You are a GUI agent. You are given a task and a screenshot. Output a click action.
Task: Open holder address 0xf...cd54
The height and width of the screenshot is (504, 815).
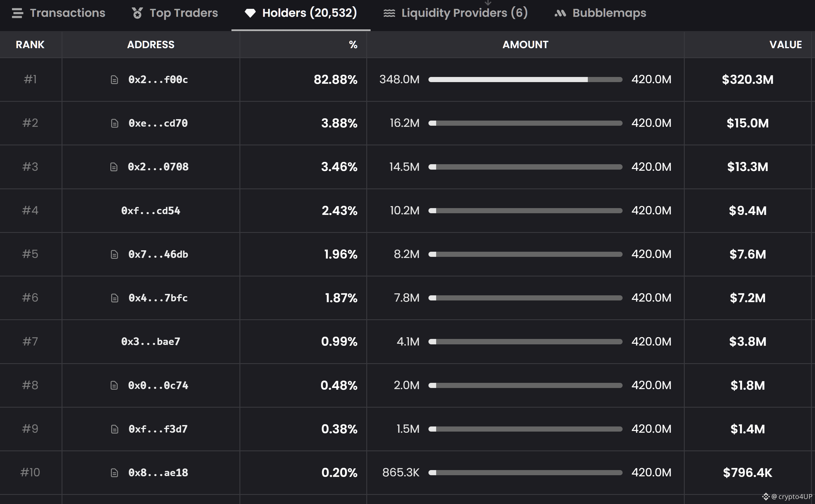point(151,211)
